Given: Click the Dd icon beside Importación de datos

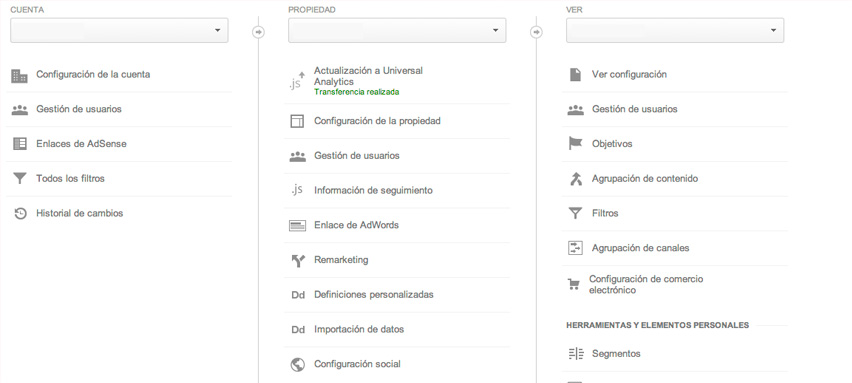Looking at the screenshot, I should pos(298,330).
